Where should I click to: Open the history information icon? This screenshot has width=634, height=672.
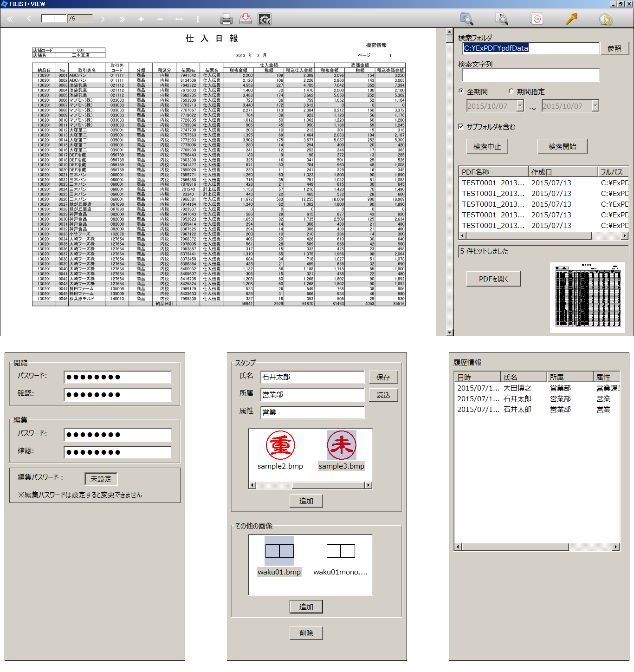(x=606, y=19)
